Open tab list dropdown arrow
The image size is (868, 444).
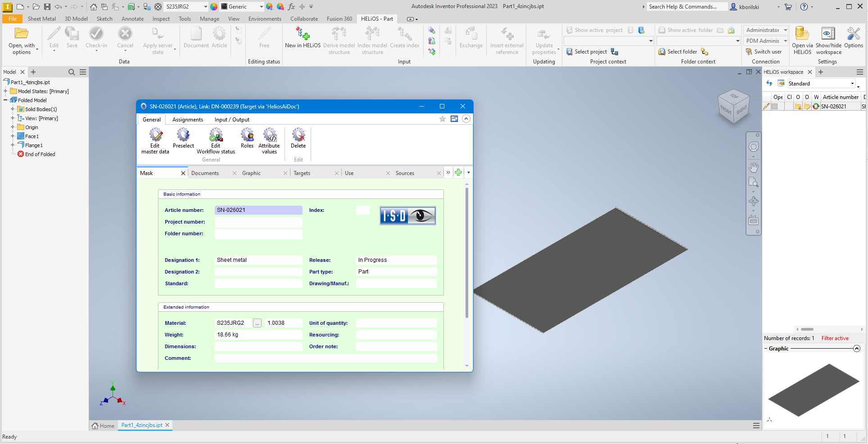[469, 173]
